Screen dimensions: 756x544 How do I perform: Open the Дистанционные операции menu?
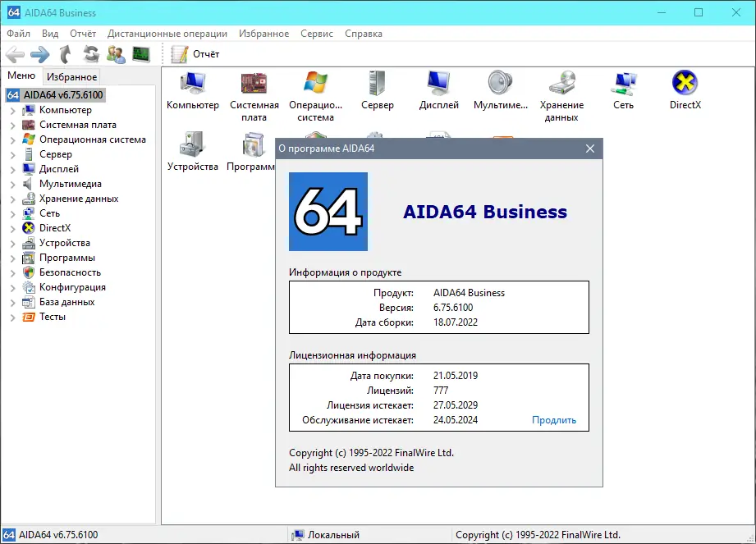pos(167,34)
